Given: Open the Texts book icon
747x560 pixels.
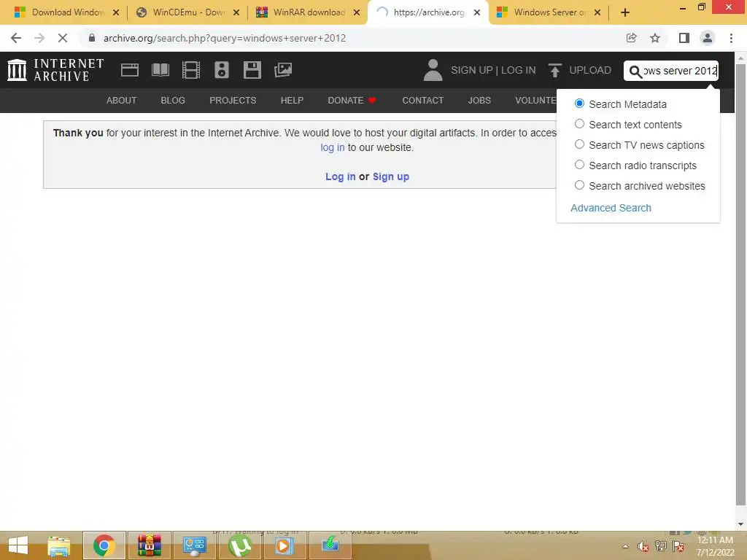Looking at the screenshot, I should click(160, 70).
